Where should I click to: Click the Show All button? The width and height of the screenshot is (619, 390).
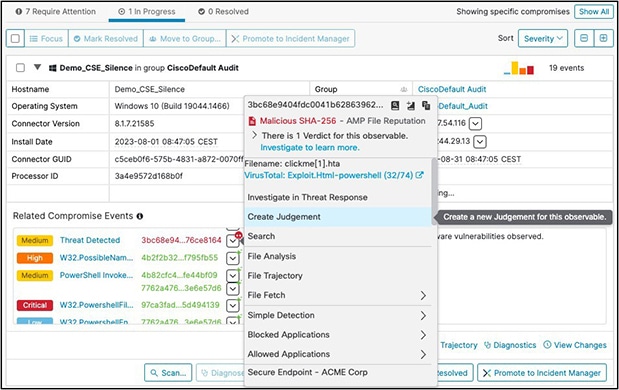[x=594, y=12]
